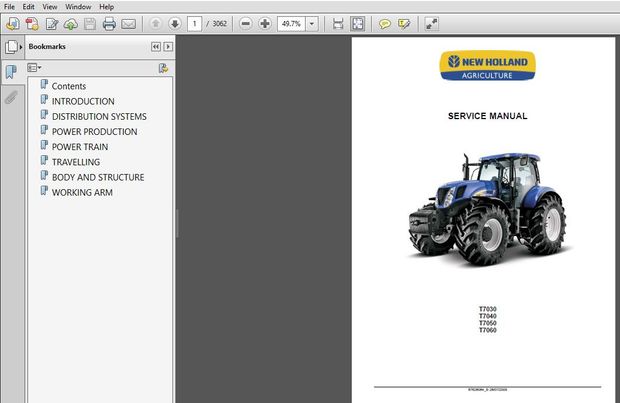Image resolution: width=620 pixels, height=403 pixels.
Task: Click the scrolling fit-width page icon
Action: [338, 24]
